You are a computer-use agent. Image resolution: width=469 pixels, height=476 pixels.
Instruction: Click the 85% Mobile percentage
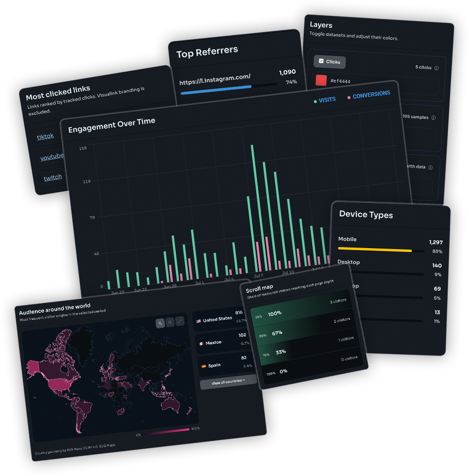[x=438, y=252]
